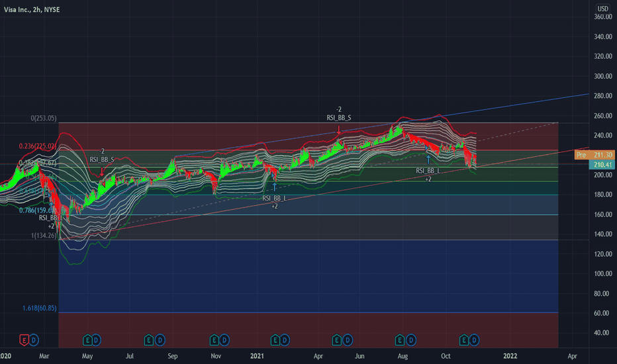Click the 100.00 price axis label
The image size is (617, 364).
(x=603, y=273)
